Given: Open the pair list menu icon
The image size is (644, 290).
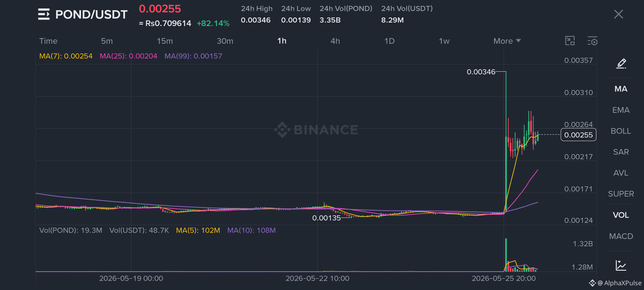Looking at the screenshot, I should click(44, 14).
